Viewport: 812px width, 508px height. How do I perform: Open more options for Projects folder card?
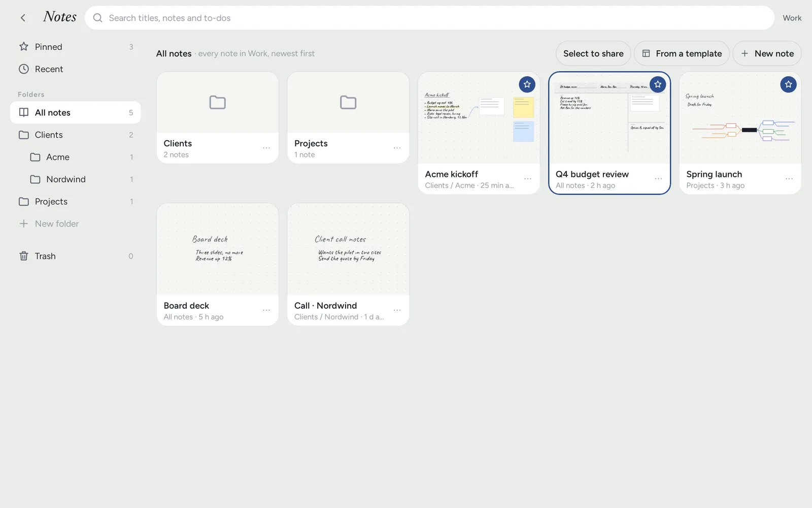(397, 148)
